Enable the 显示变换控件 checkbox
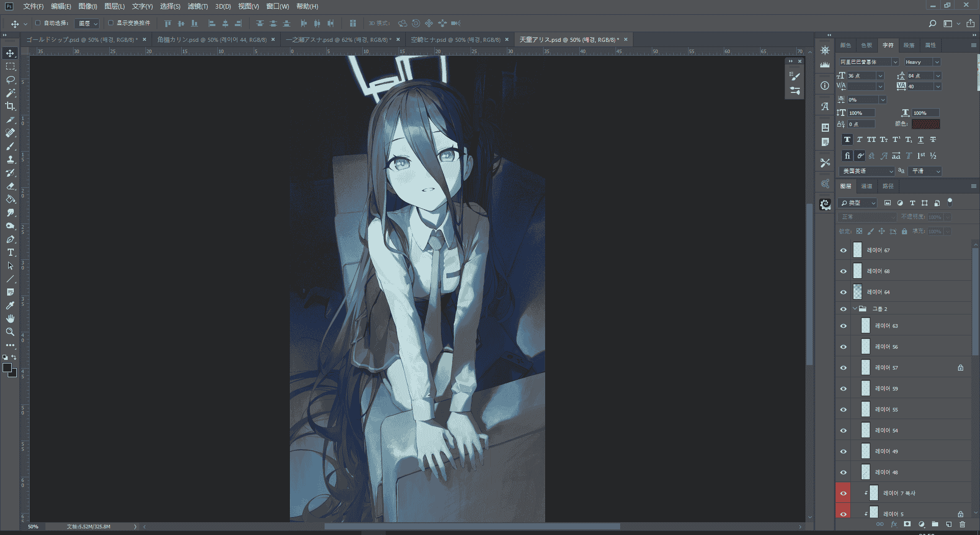980x535 pixels. click(x=110, y=23)
